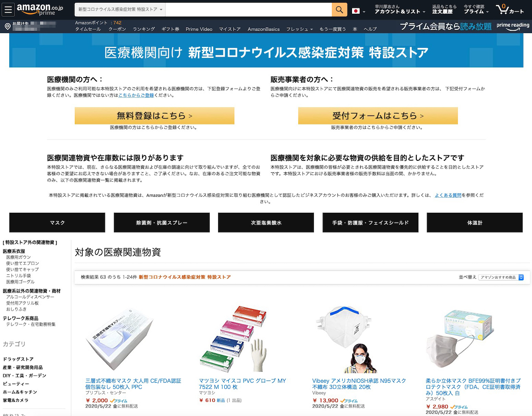532x416 pixels.
Task: Open 使い捨てキャップ in sidebar
Action: pos(23,269)
